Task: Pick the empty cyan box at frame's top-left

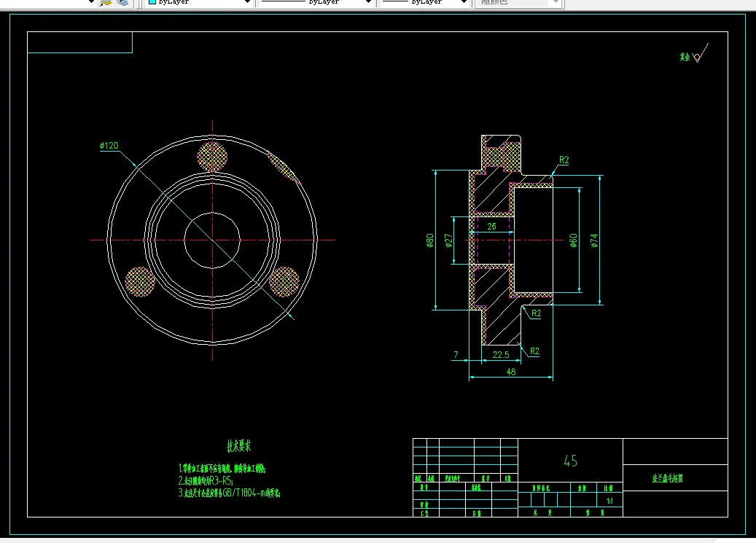Action: [x=80, y=42]
